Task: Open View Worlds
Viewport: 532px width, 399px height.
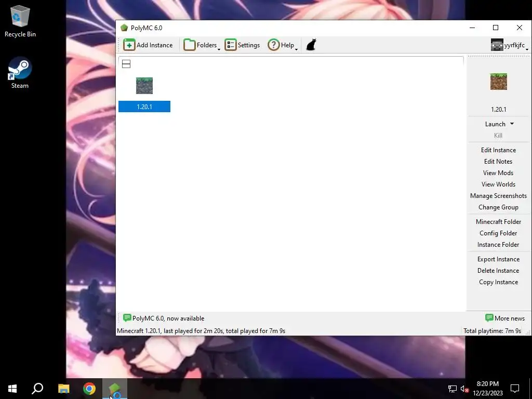Action: click(x=498, y=184)
